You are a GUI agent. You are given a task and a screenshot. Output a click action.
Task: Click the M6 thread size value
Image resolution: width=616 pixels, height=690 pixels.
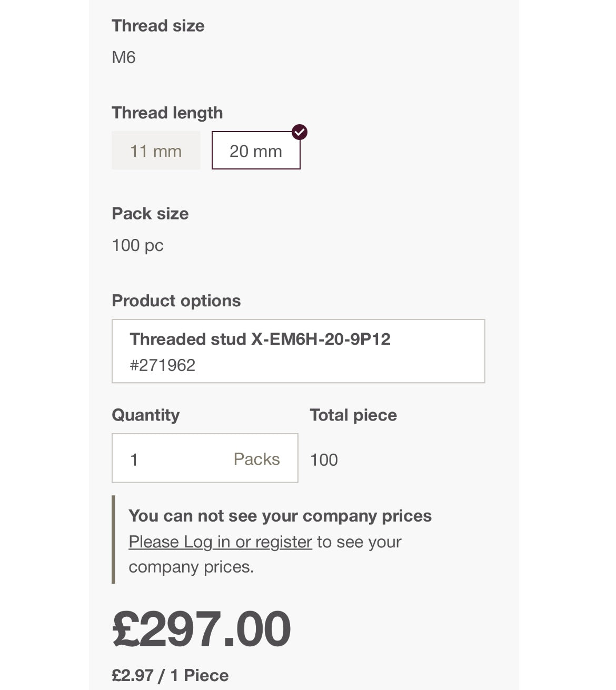(x=124, y=57)
